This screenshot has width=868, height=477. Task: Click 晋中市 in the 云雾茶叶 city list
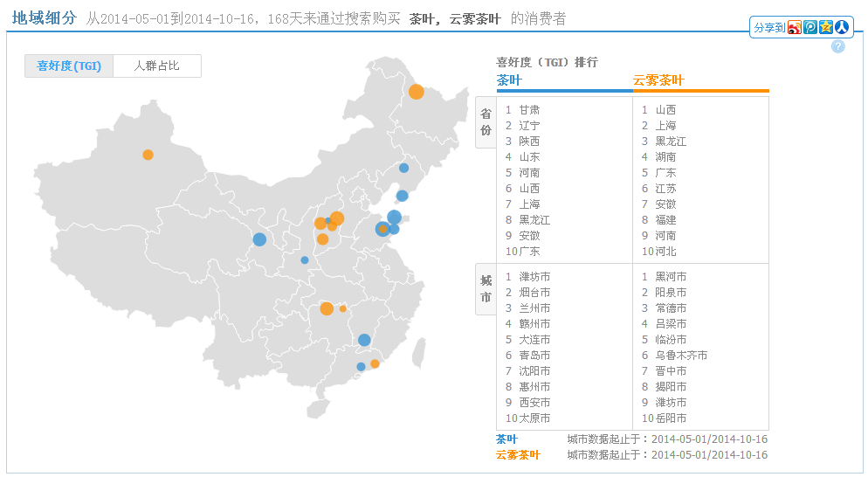pyautogui.click(x=671, y=370)
